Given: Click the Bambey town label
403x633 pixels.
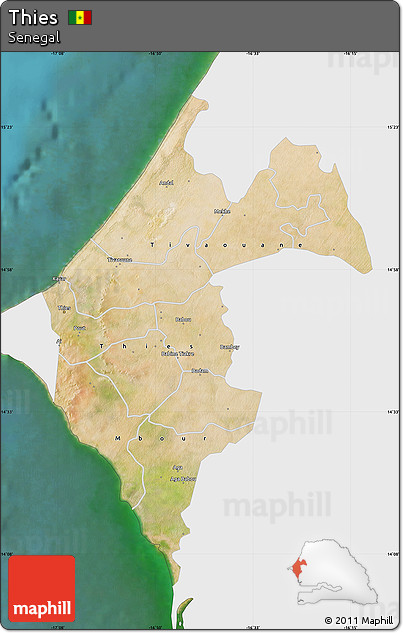Looking at the screenshot, I should point(229,347).
